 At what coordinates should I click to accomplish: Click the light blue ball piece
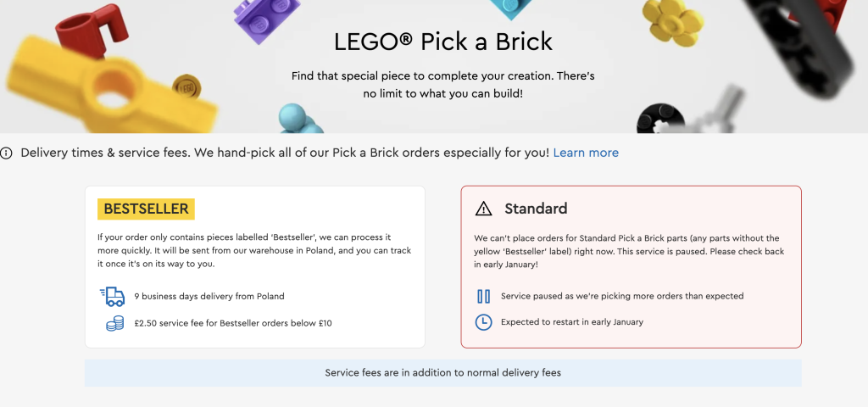[x=293, y=117]
